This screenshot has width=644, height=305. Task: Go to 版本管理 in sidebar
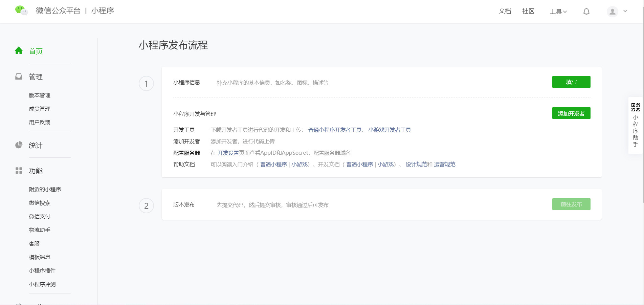(x=40, y=95)
